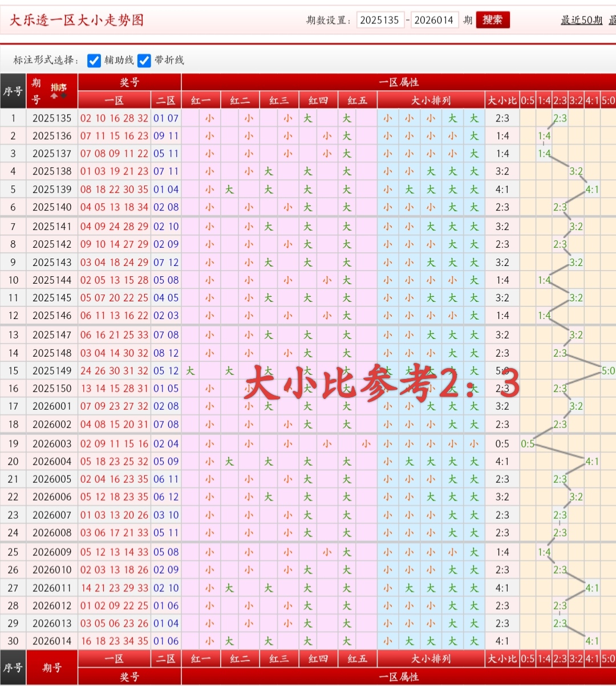Click the 一区 header in the bottom row

point(114,659)
